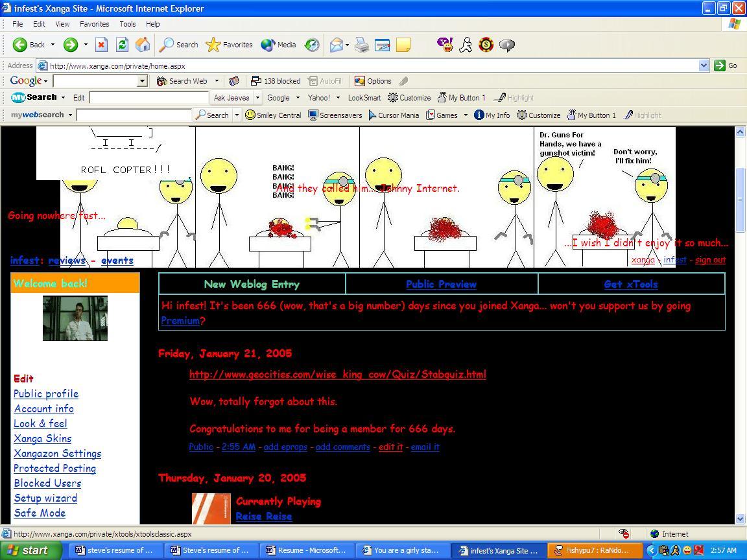Click Customize on the MySearch toolbar
Viewport: 747px width, 560px height.
(x=409, y=98)
